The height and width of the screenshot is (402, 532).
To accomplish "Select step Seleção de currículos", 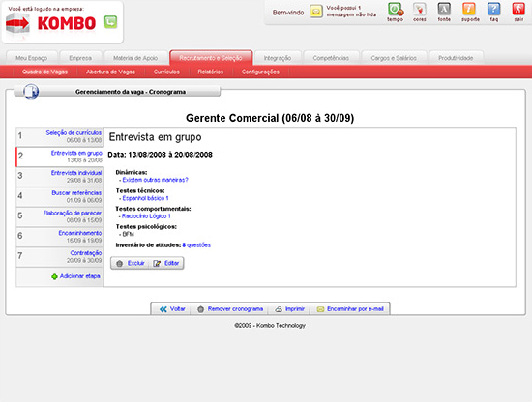I will coord(60,136).
